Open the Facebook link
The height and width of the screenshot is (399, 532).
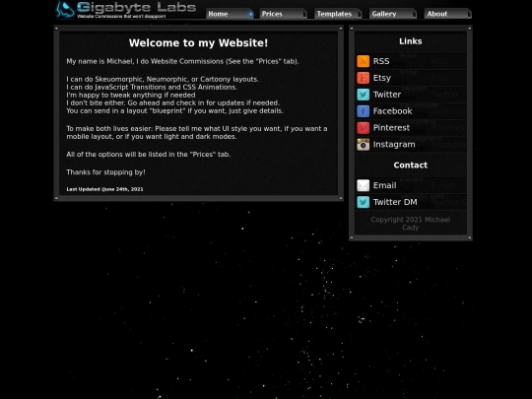[392, 111]
